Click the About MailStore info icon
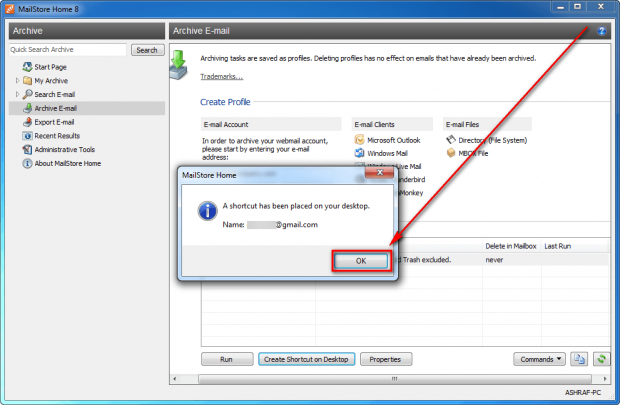 point(27,163)
